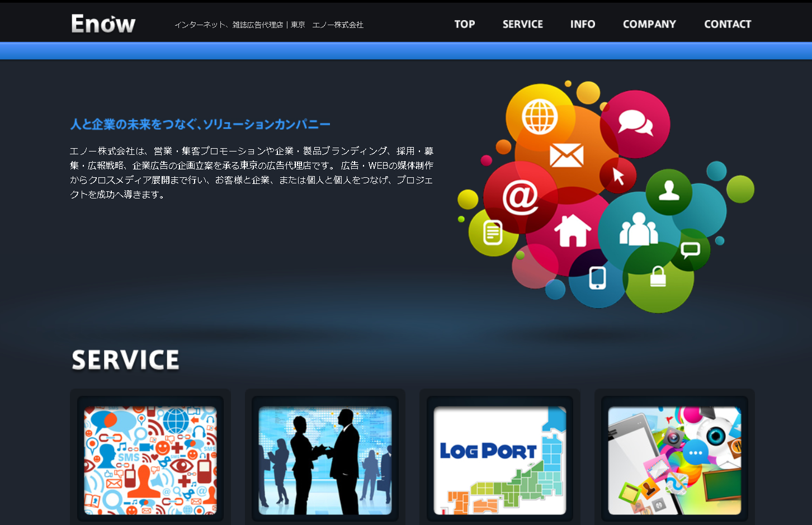Click the smartphone icon in blue bubble
The height and width of the screenshot is (525, 812).
pos(597,278)
